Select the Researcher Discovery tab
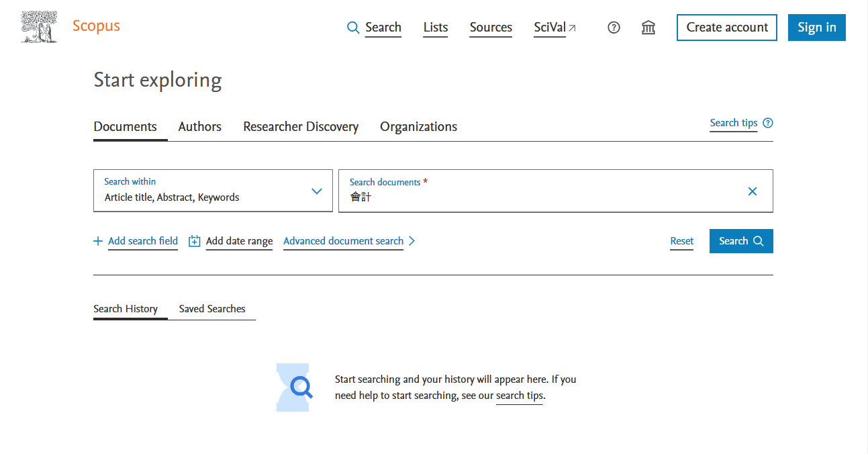The width and height of the screenshot is (868, 454). 301,127
